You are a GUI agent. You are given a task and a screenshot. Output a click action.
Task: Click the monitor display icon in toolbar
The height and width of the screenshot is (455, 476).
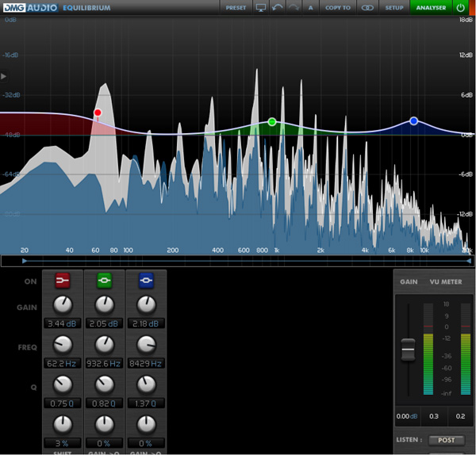[x=261, y=7]
